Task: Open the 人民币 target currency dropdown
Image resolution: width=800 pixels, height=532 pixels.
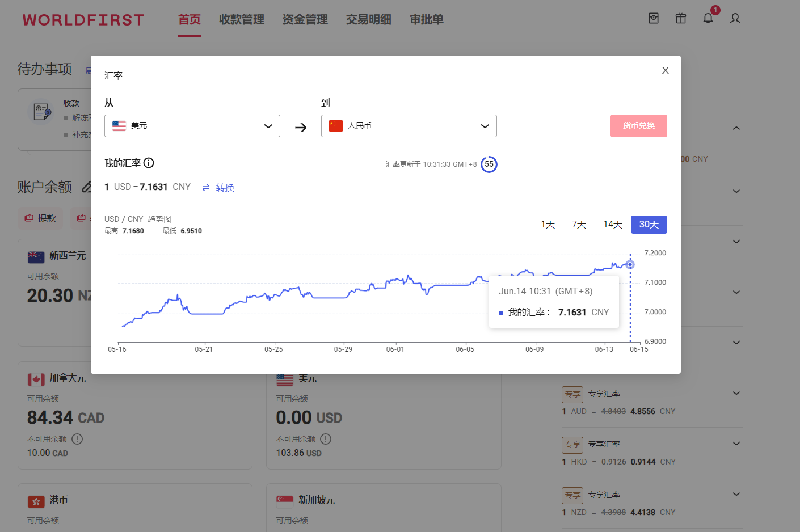Action: click(x=409, y=126)
